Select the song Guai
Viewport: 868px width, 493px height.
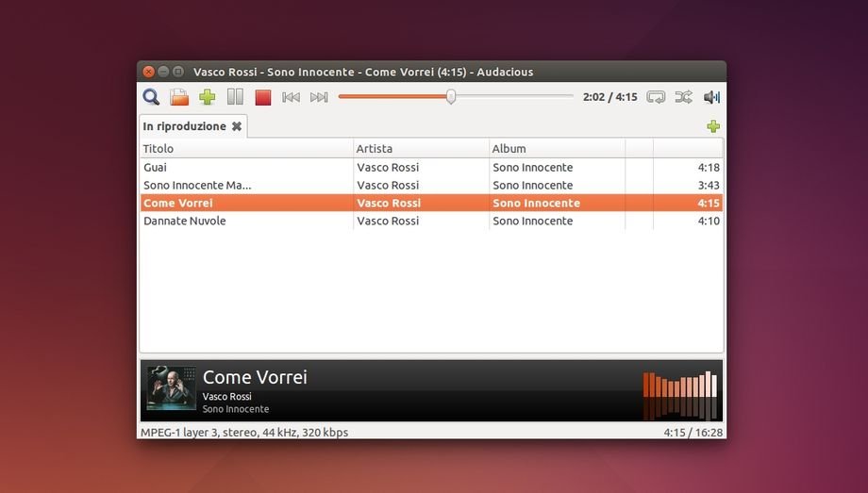point(155,167)
